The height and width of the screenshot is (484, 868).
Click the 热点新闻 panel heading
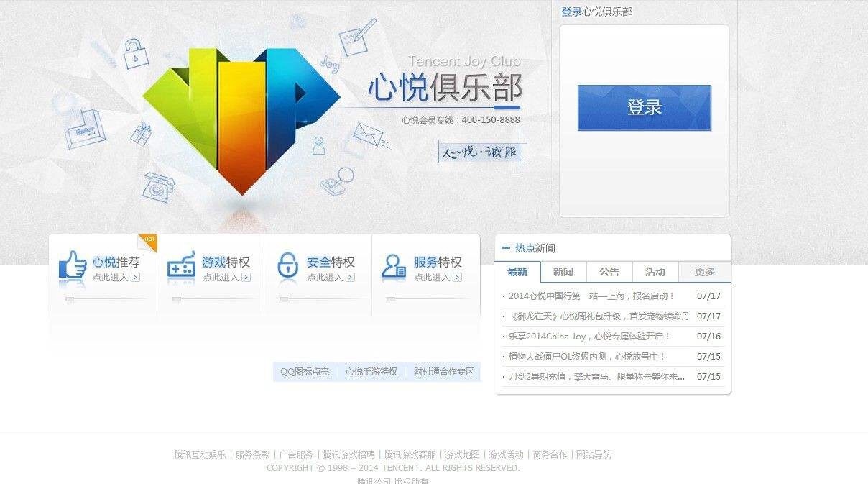[535, 248]
